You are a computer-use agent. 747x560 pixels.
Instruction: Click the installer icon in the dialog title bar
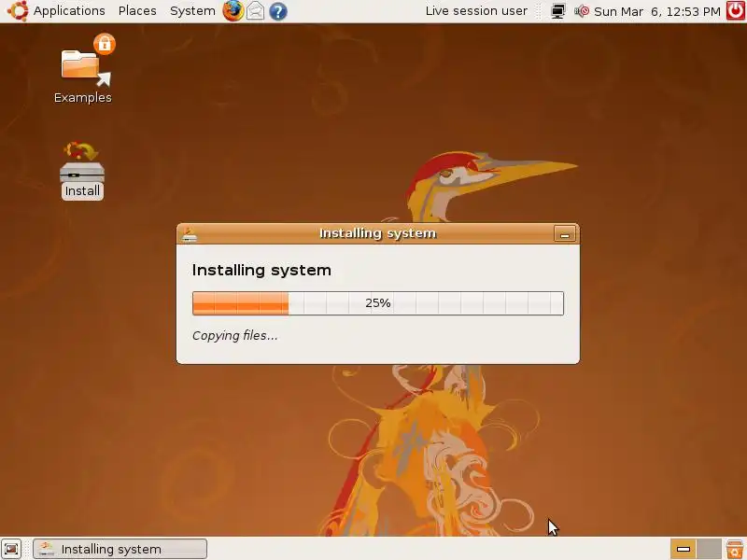coord(190,234)
